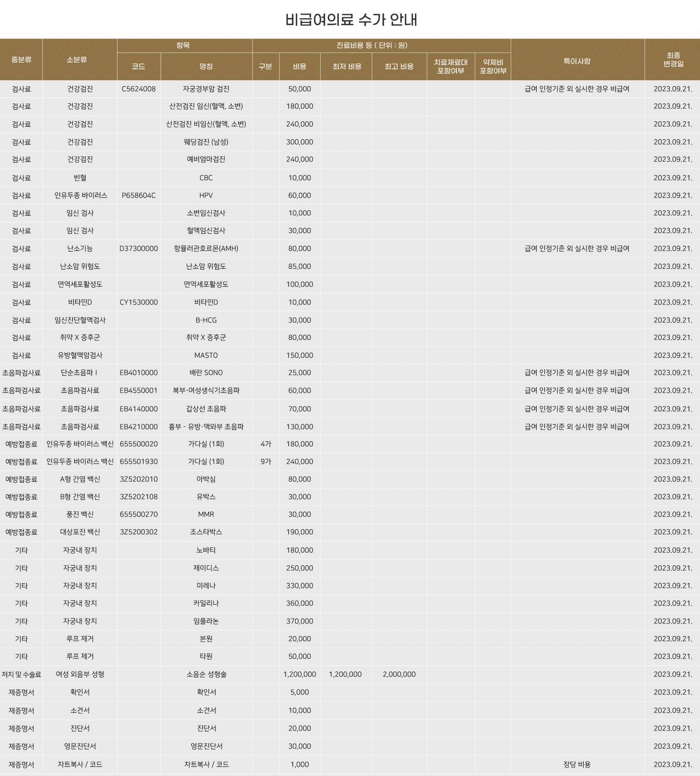Select the 갑상선 초음파 cell
The height and width of the screenshot is (776, 700).
coord(206,409)
